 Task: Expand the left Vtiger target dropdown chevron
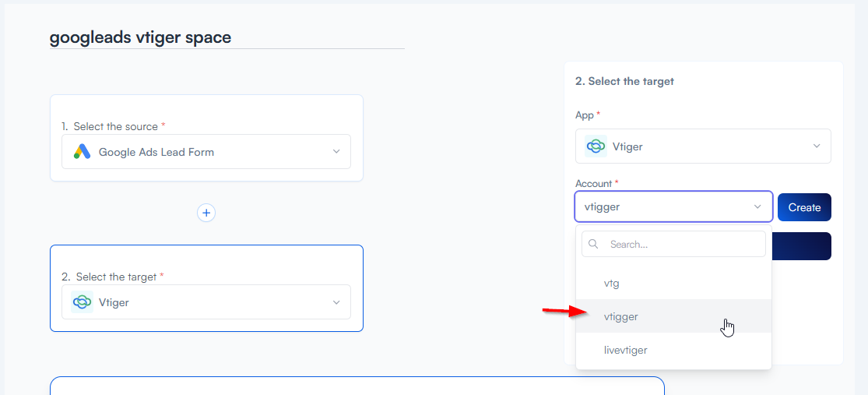tap(336, 302)
